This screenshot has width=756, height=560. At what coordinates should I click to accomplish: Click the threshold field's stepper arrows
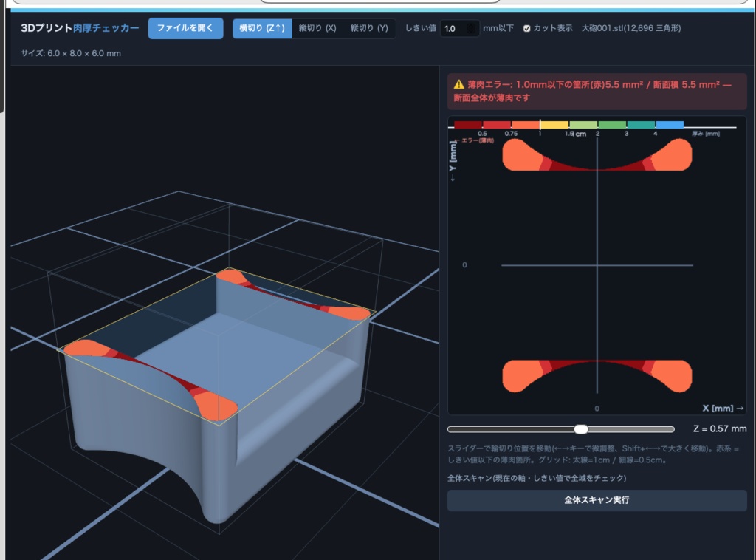(471, 29)
